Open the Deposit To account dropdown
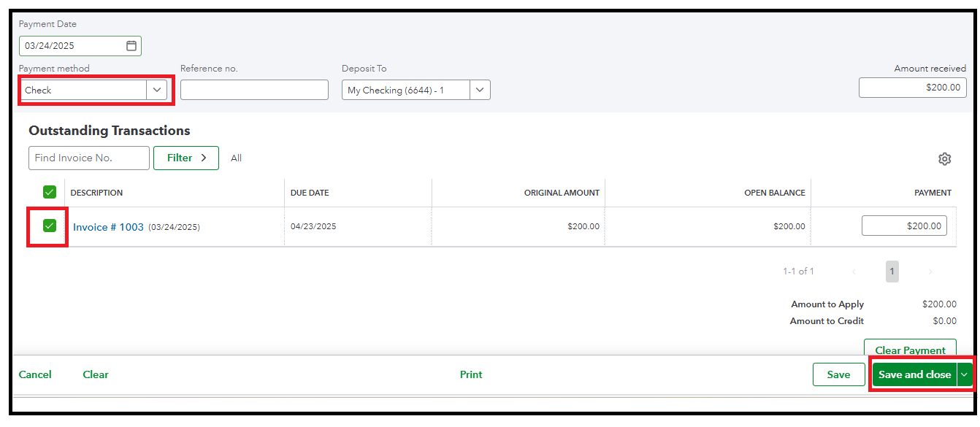The width and height of the screenshot is (980, 427). point(479,90)
